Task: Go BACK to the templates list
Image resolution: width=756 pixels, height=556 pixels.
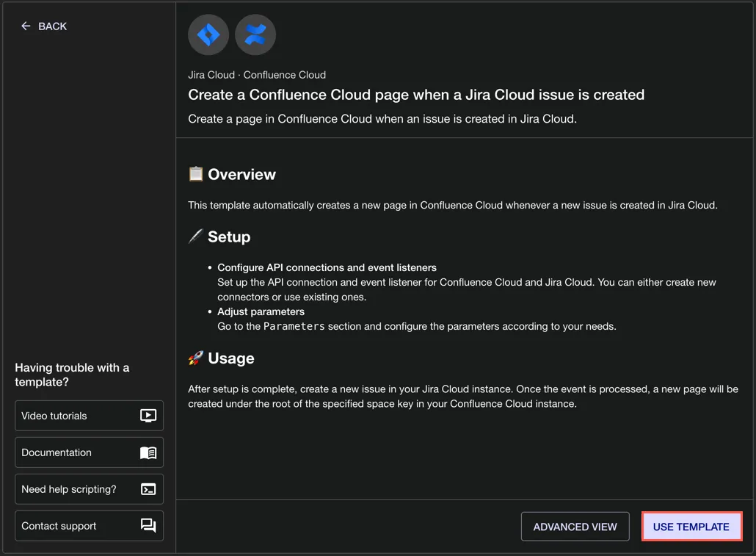Action: pyautogui.click(x=44, y=26)
